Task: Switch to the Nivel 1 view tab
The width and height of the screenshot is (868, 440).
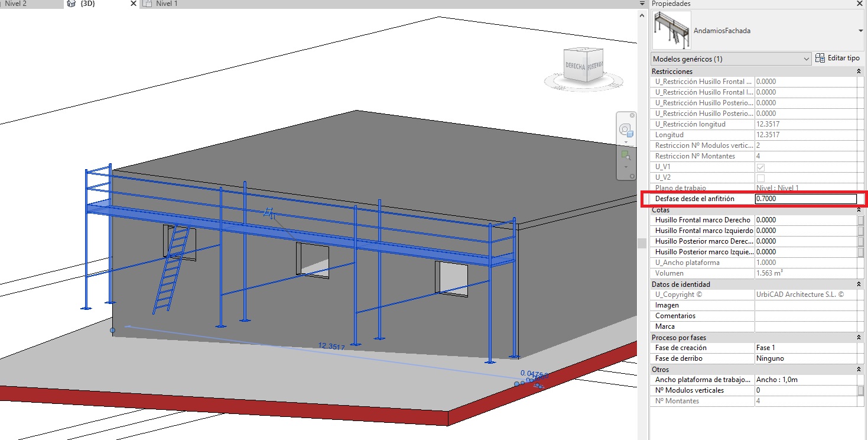Action: (166, 4)
